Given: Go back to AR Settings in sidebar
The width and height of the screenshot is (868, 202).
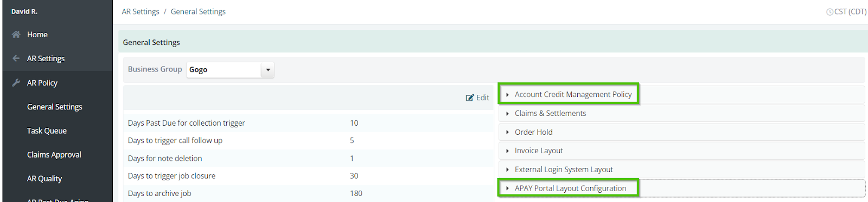Looking at the screenshot, I should [x=46, y=58].
